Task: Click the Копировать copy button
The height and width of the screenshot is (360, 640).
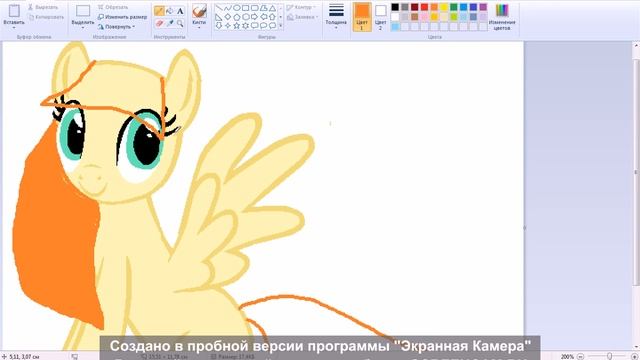Action: pos(46,17)
